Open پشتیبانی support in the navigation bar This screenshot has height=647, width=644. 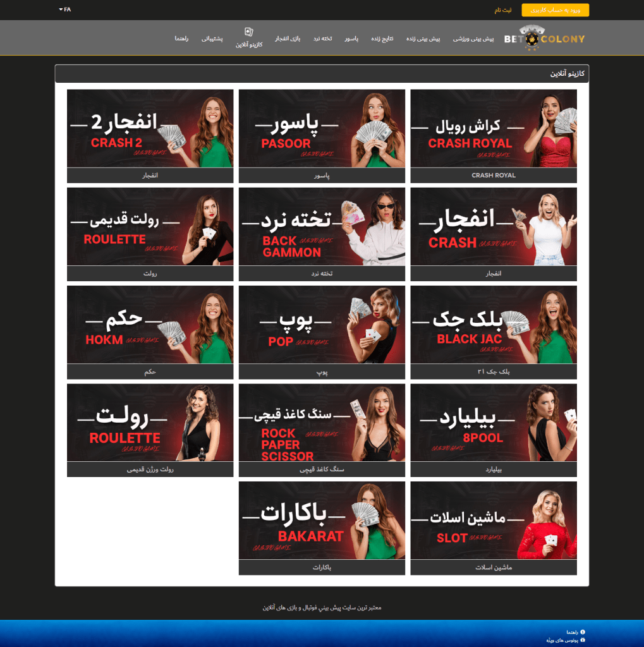pyautogui.click(x=212, y=39)
